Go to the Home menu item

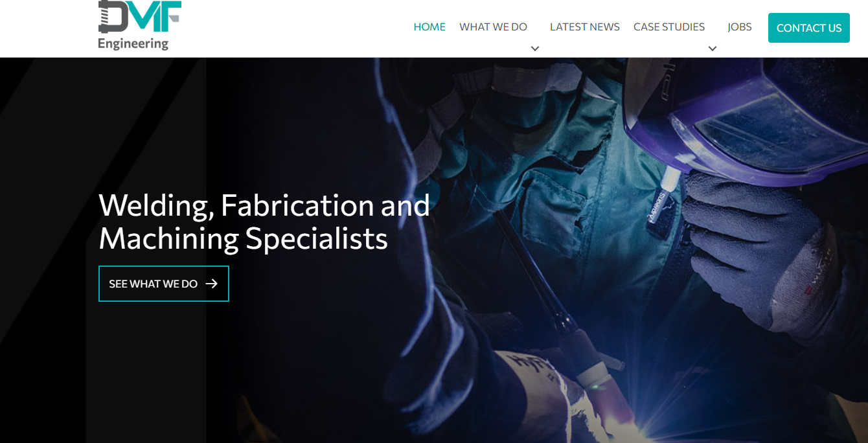(429, 27)
